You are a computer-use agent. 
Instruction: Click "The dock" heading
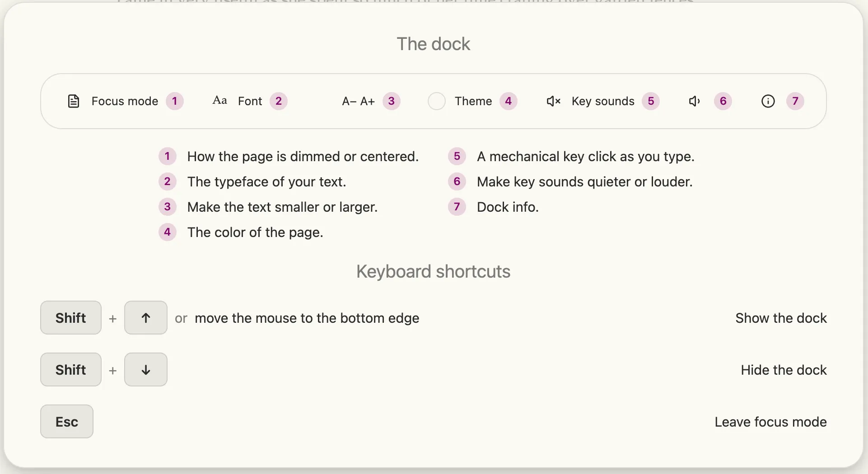pos(434,44)
